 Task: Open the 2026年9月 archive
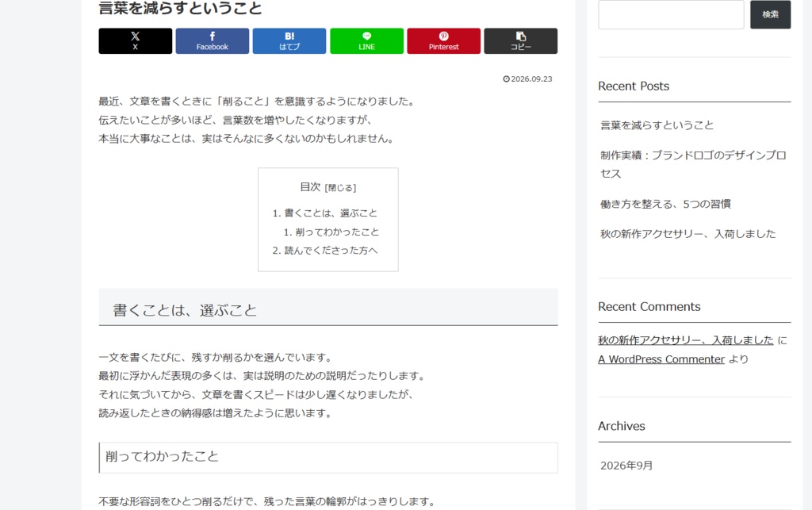(626, 466)
